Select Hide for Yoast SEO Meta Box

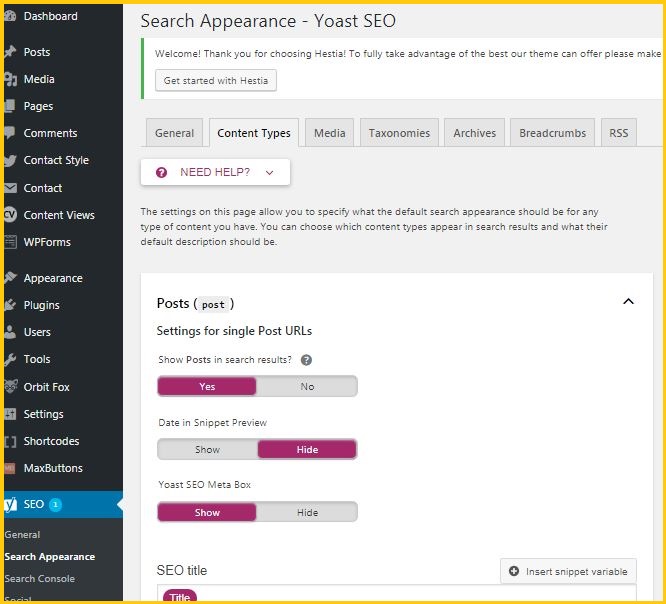307,512
